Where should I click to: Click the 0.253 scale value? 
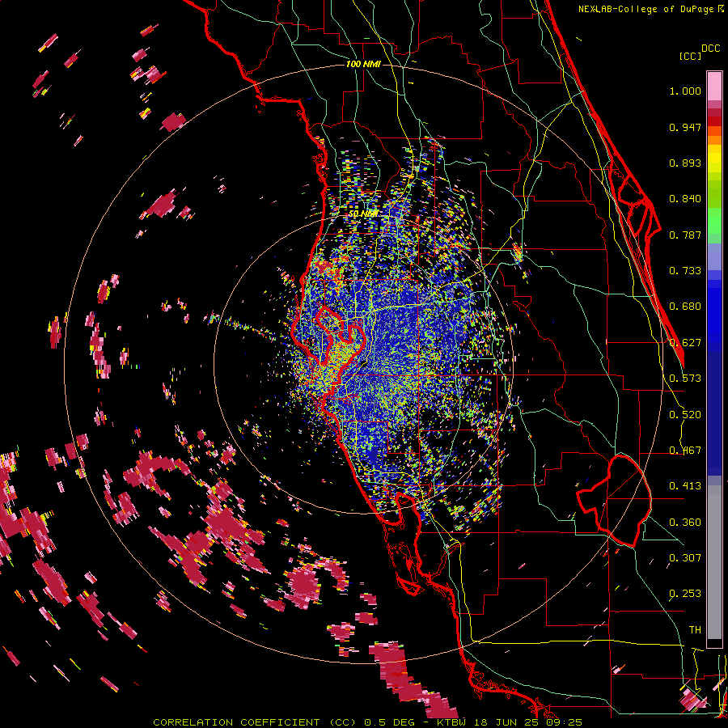point(685,594)
